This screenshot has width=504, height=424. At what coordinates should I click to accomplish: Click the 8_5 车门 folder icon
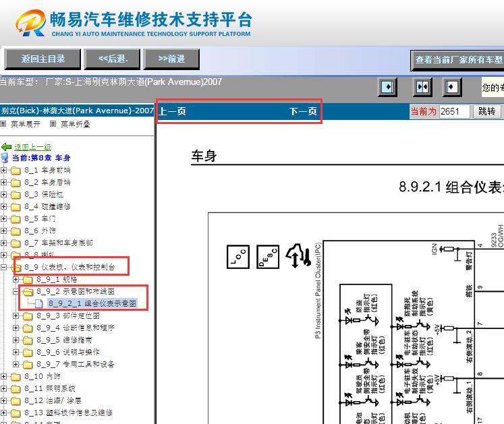16,219
